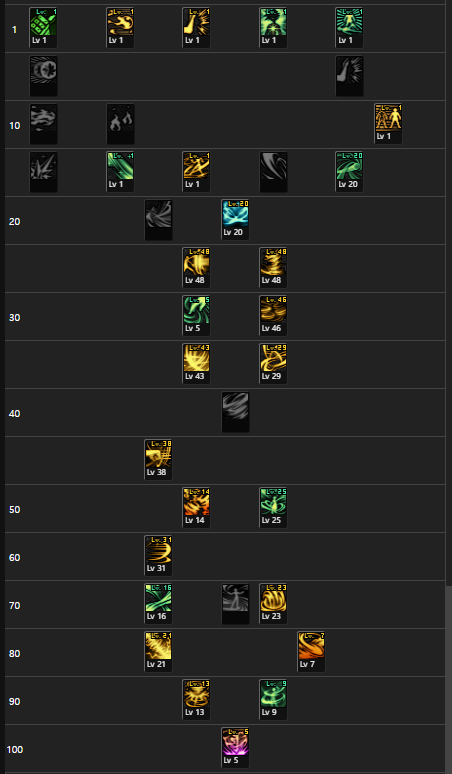Viewport: 452px width, 774px height.
Task: Select the Lv 31 golden slash skill
Action: click(158, 555)
